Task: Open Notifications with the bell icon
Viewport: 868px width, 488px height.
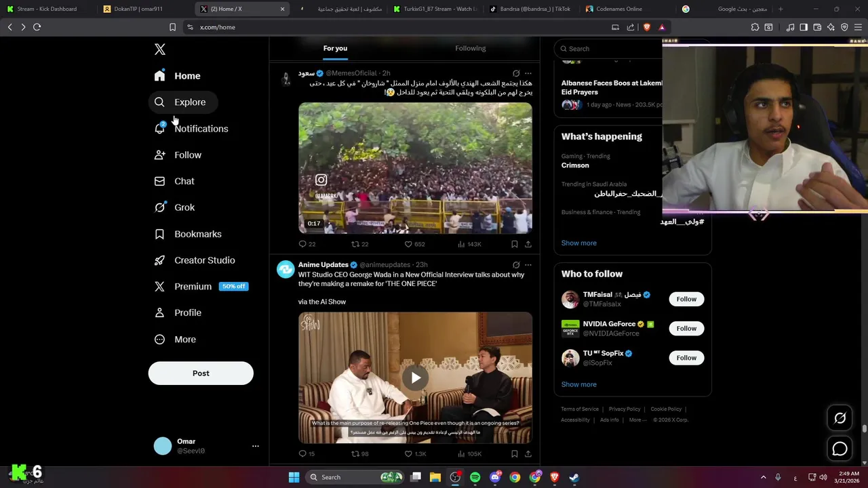Action: click(191, 129)
